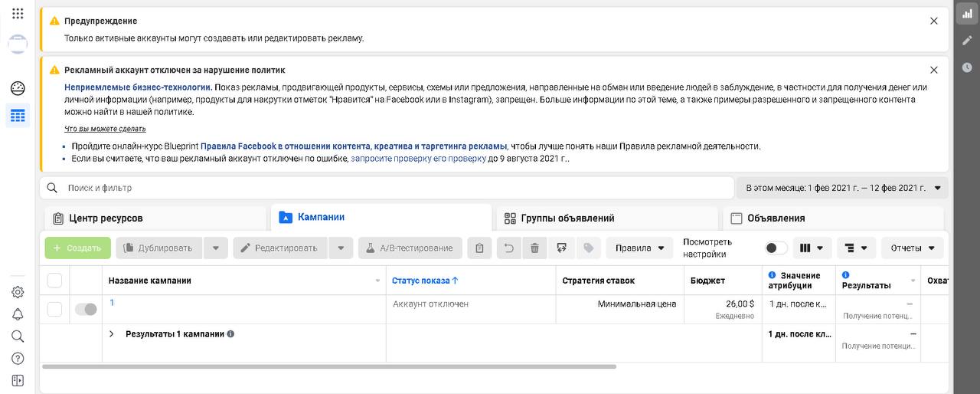Open the "Отчеты" reports button

click(x=913, y=248)
